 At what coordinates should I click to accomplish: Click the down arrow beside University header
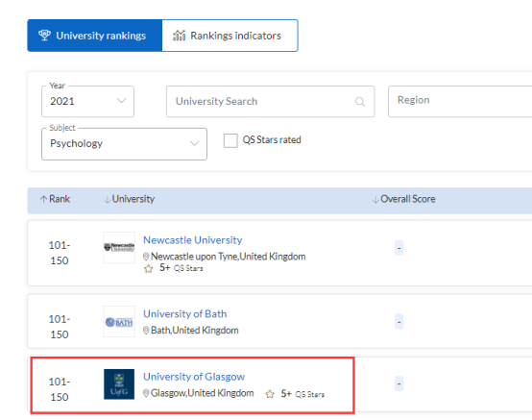108,200
